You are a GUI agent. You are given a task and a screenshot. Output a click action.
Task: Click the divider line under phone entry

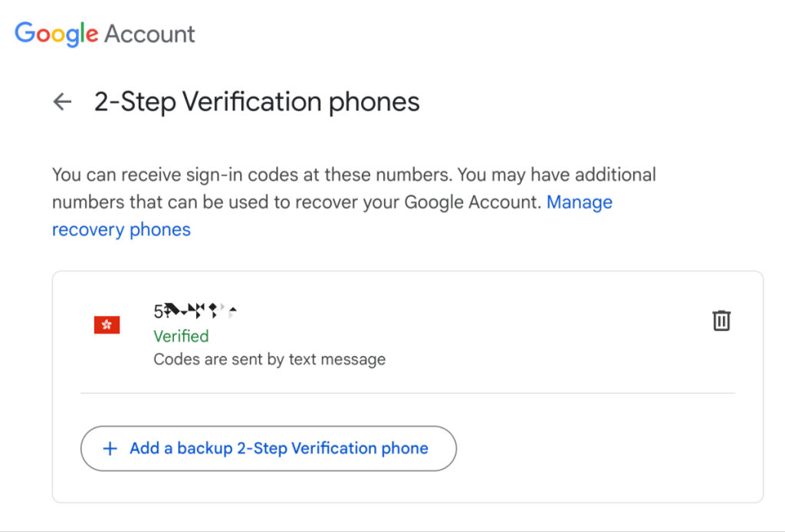[408, 393]
